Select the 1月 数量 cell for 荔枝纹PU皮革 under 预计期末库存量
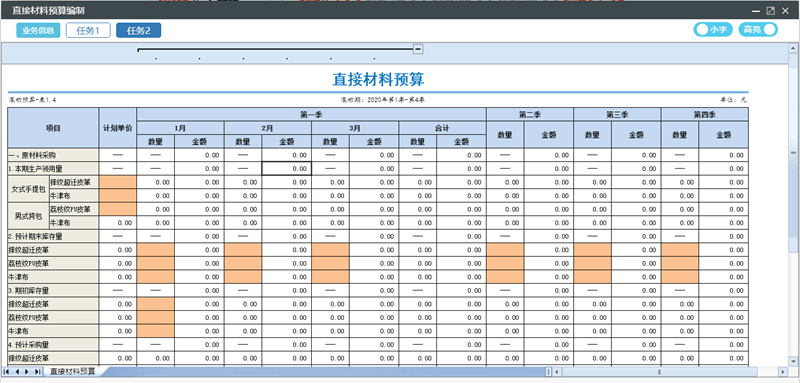Screen dimensions: 800x383 tap(156, 264)
